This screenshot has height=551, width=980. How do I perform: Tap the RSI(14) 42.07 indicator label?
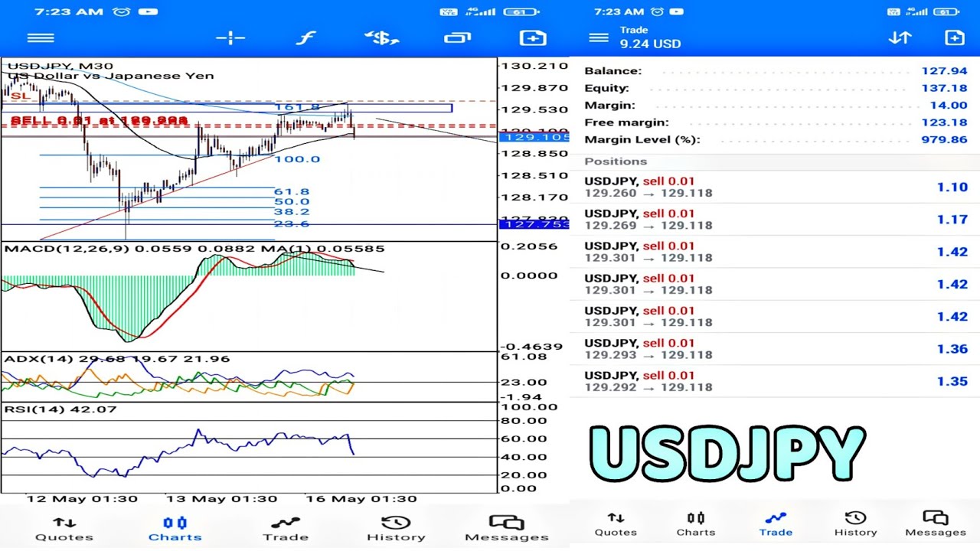(60, 409)
